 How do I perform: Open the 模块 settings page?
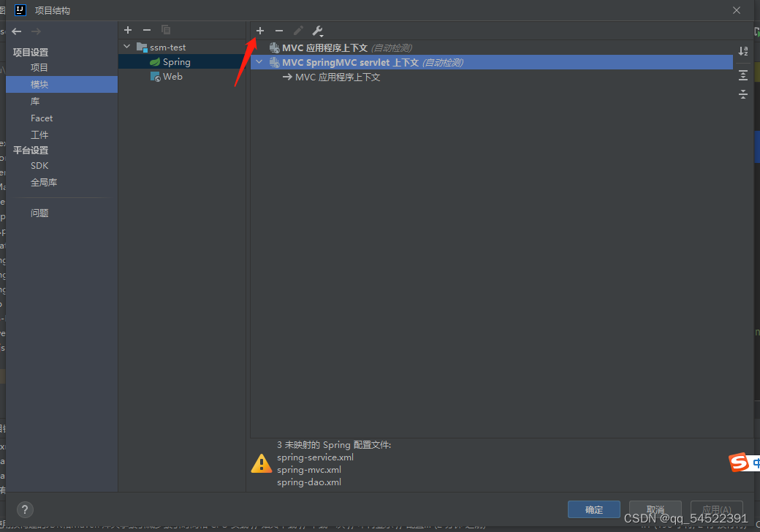[61, 84]
